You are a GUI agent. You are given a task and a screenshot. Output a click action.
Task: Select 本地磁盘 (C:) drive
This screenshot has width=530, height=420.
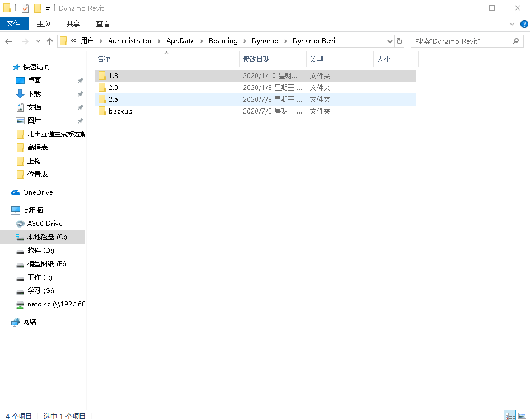coord(43,237)
